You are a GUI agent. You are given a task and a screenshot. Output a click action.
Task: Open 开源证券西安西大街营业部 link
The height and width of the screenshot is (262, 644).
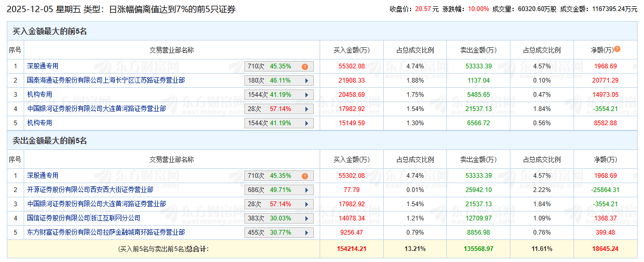[90, 190]
